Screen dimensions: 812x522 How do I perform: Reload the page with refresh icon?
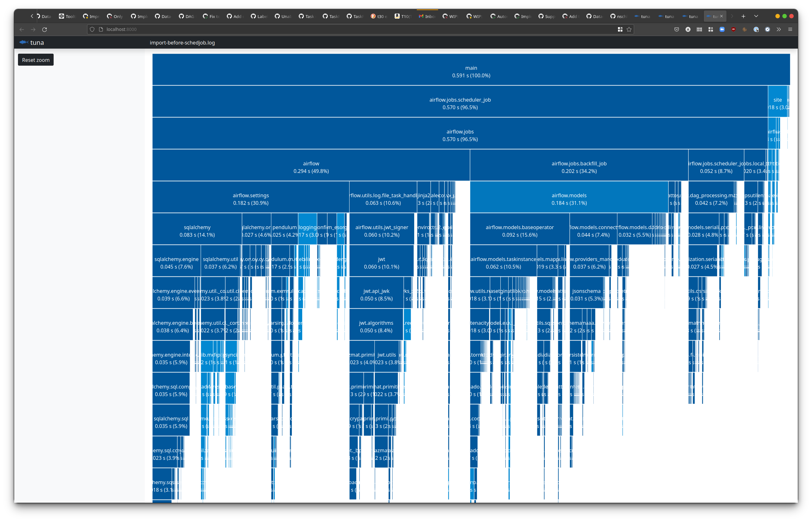(x=44, y=29)
